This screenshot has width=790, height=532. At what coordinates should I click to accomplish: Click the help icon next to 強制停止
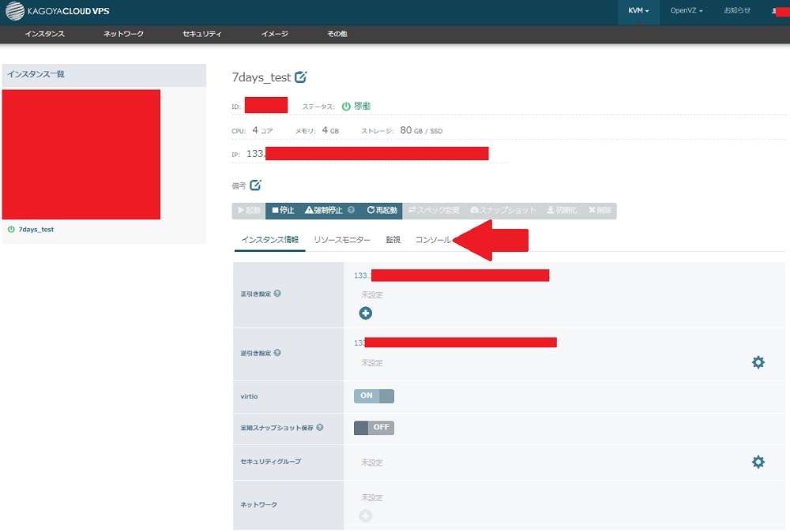(351, 211)
